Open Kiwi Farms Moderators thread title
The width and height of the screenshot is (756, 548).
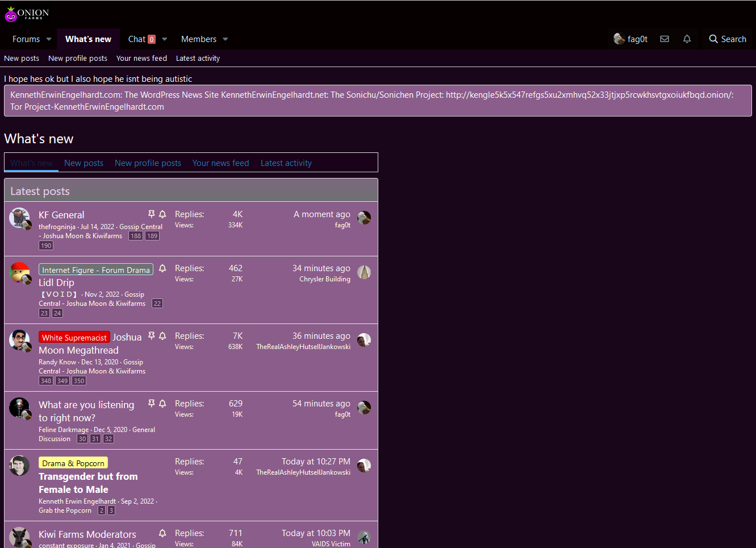pyautogui.click(x=87, y=534)
